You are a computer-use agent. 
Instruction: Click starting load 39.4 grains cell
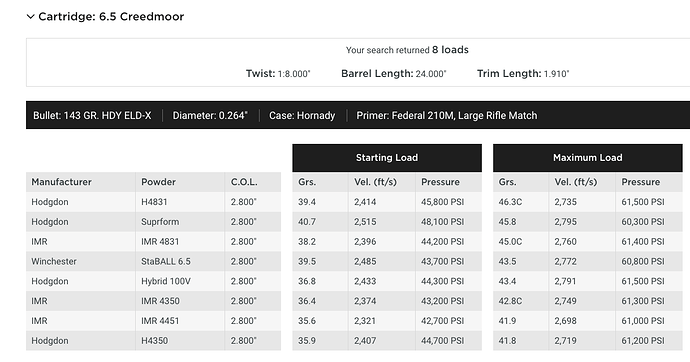coord(320,202)
